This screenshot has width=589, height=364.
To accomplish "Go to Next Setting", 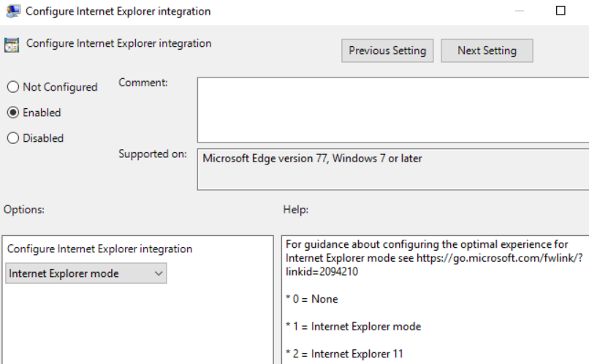I will click(x=487, y=50).
